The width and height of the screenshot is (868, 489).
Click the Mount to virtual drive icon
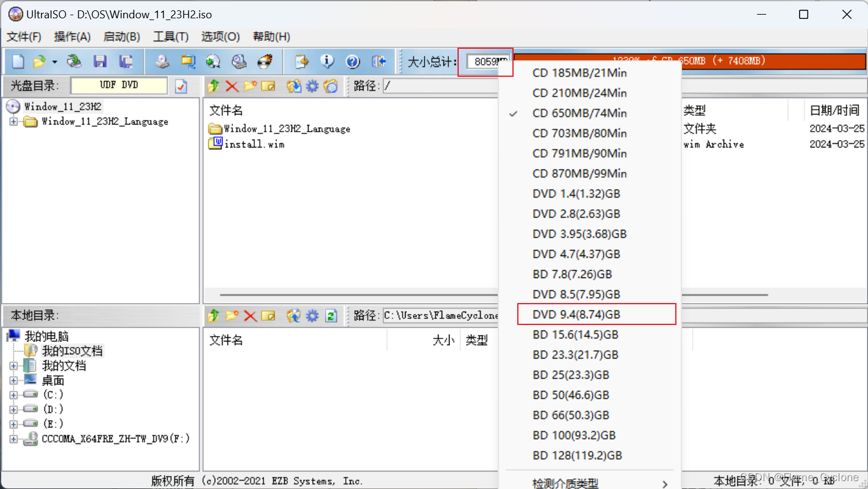click(239, 62)
